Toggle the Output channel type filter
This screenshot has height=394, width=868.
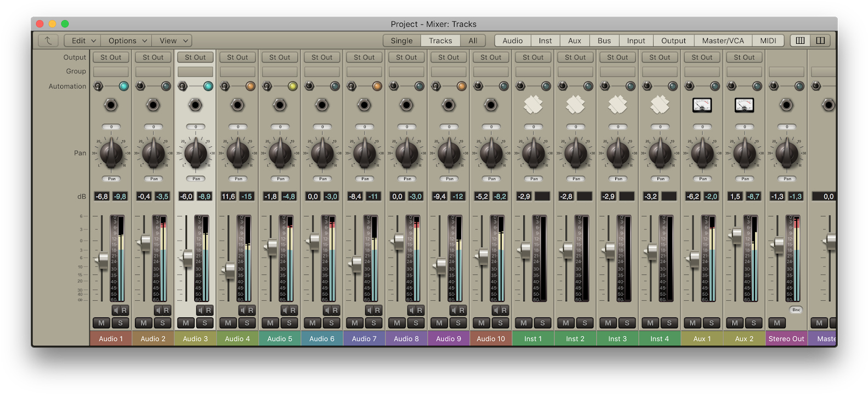coord(673,41)
